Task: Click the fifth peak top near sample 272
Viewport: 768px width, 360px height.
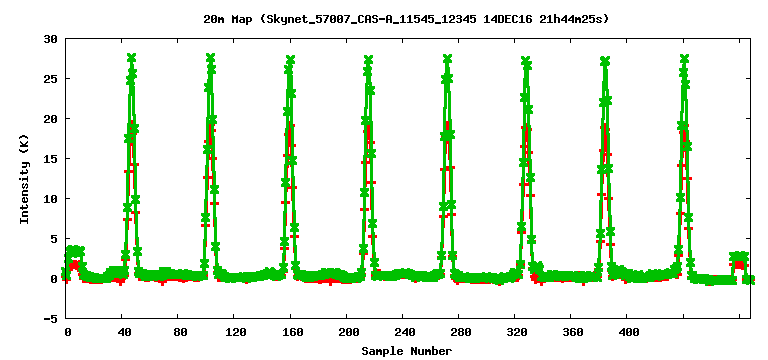Action: (x=447, y=58)
